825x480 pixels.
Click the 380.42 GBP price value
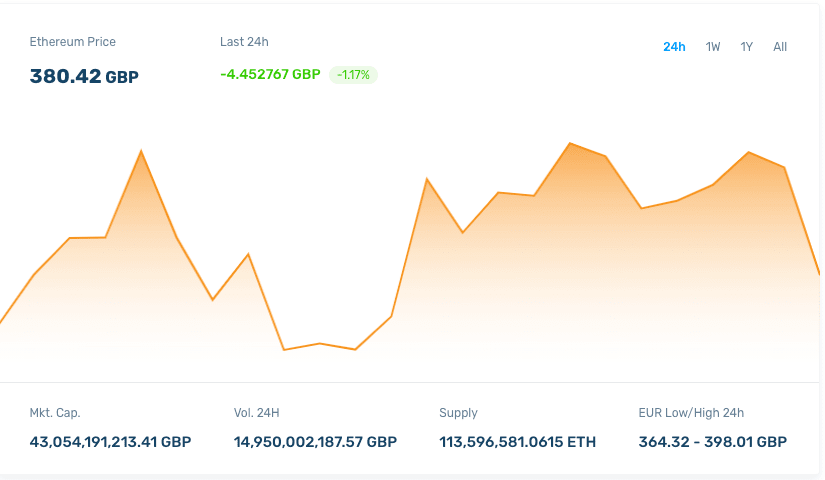[84, 76]
